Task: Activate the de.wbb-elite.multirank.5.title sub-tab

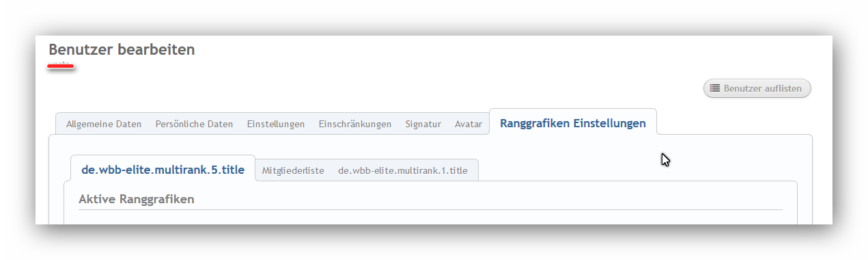Action: (163, 169)
